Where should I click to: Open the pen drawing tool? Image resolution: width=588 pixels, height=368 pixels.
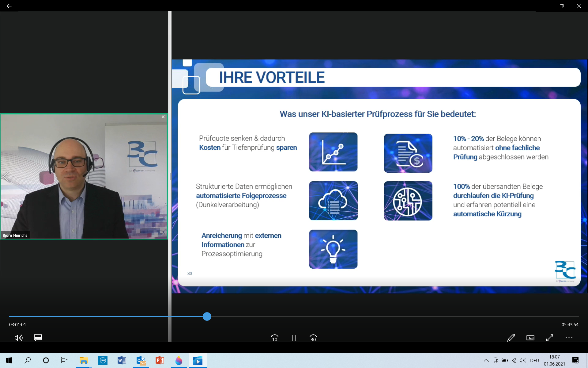pyautogui.click(x=511, y=338)
